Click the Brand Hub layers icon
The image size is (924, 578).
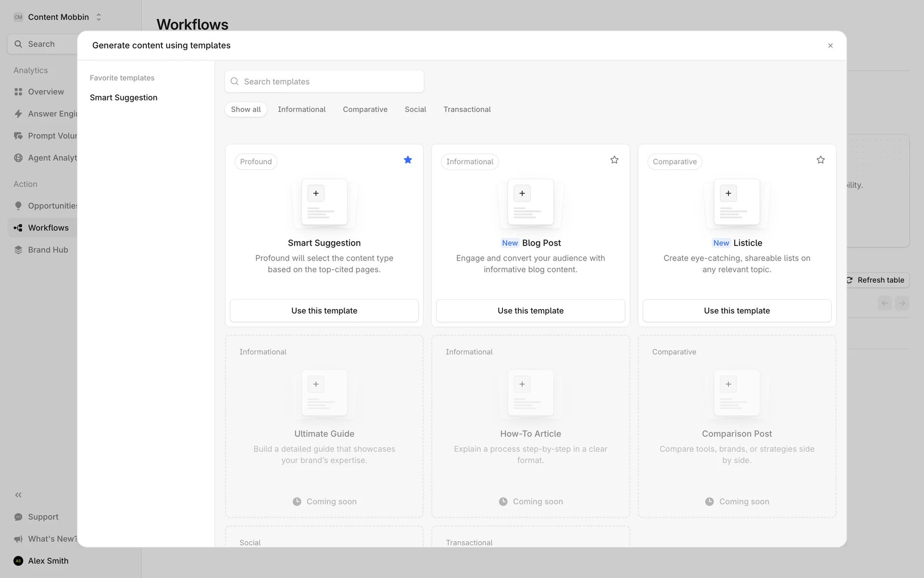coord(18,250)
